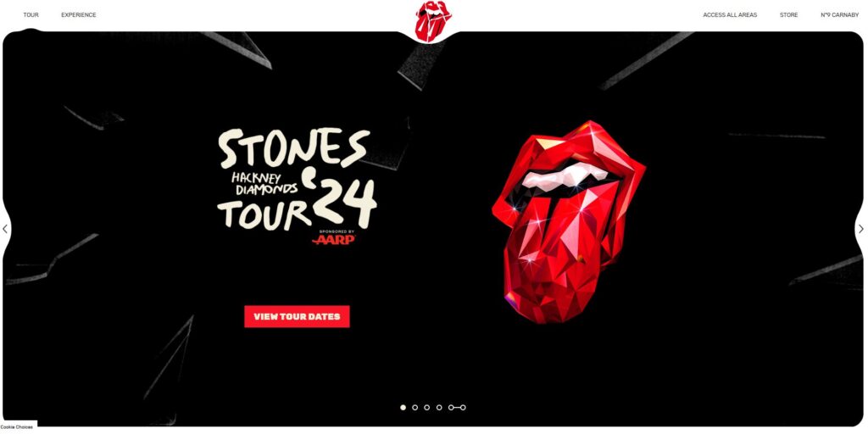Open Cookie Choices settings
The height and width of the screenshot is (434, 868).
click(x=17, y=427)
